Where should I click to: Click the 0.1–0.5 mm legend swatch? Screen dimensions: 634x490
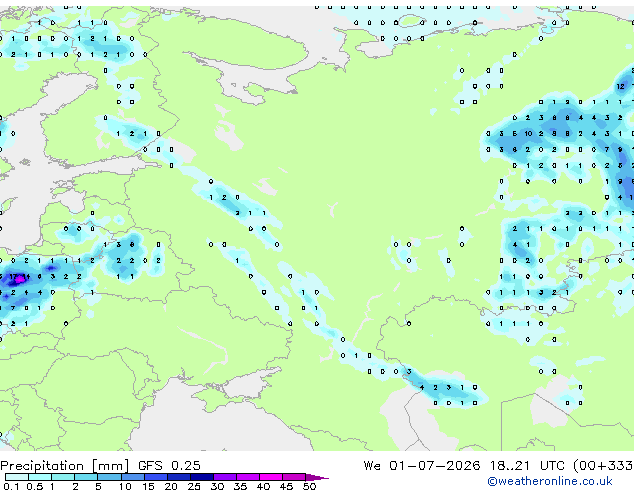click(17, 477)
